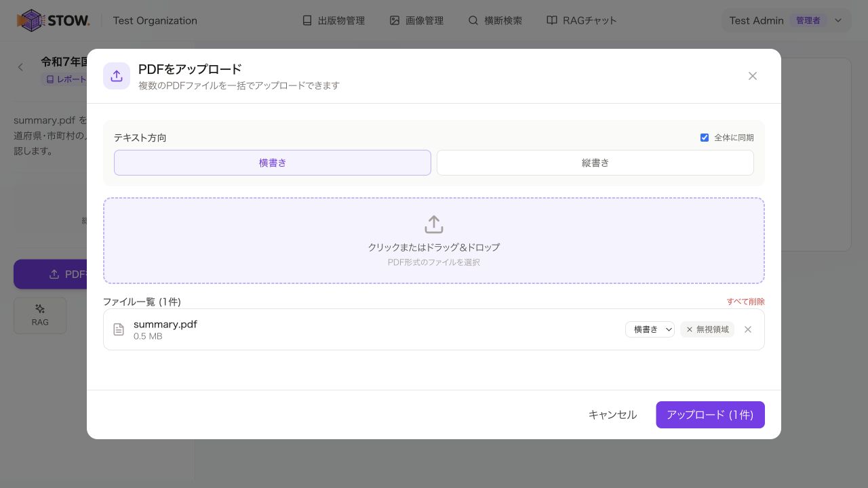Expand the Test Admin user menu
Screen dimensions: 868x488
[x=785, y=20]
